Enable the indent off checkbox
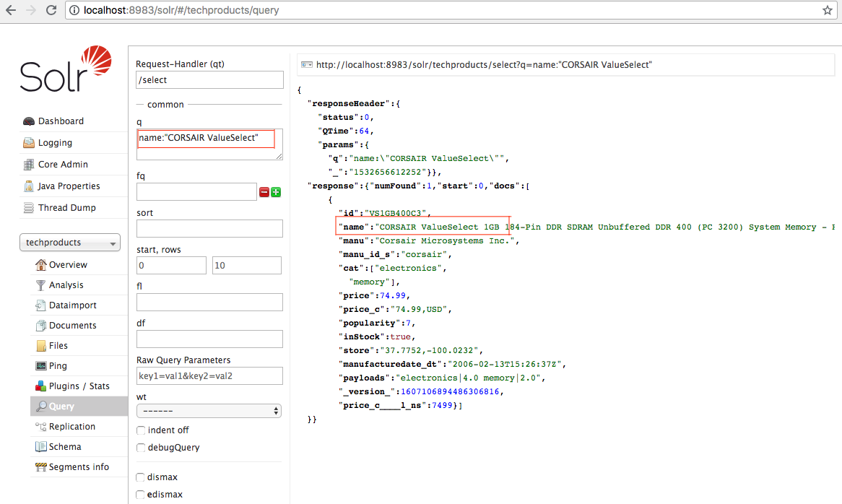Screen dimensions: 842x504 pos(141,430)
